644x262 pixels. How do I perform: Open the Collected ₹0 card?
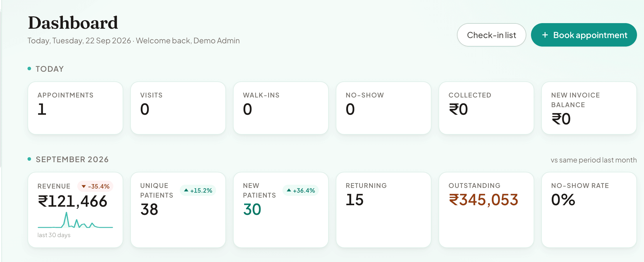486,108
